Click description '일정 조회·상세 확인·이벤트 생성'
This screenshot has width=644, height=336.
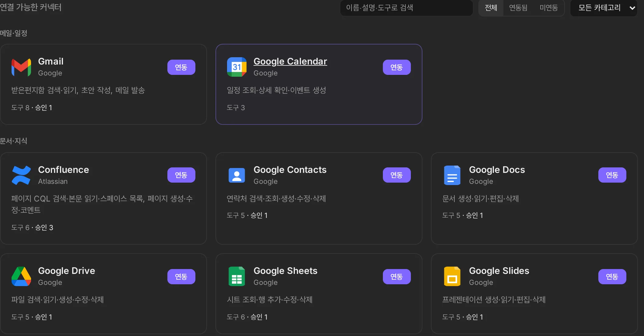276,90
